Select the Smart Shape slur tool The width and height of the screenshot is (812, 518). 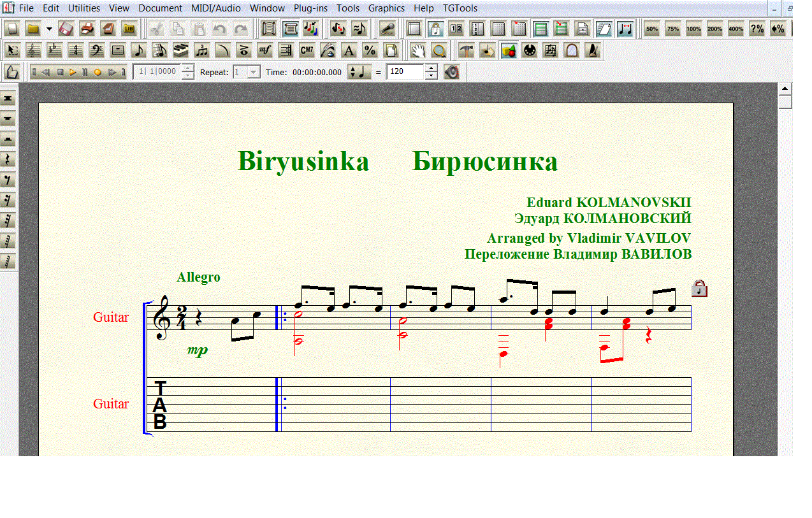pyautogui.click(x=222, y=50)
